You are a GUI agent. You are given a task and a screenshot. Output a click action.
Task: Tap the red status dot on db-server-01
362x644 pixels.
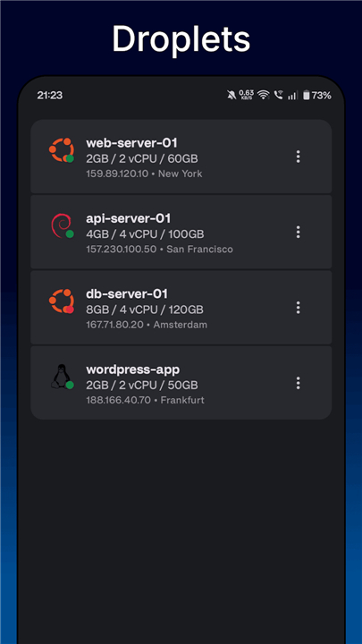(70, 309)
